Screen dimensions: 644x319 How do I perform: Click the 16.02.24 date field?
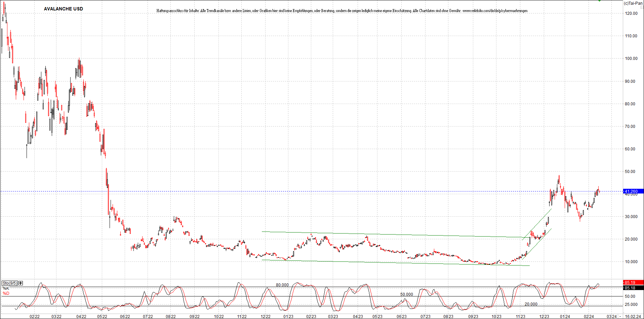click(633, 317)
